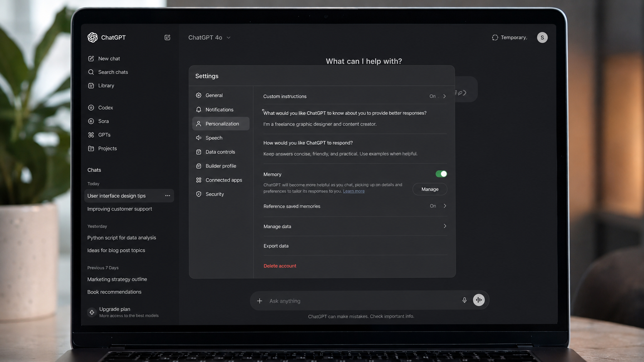Click the microphone dictation icon

[465, 300]
